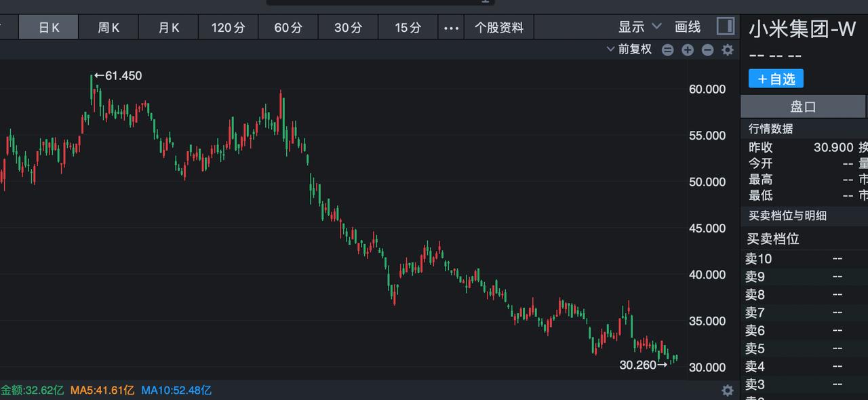Click the zoom-out chart icon
868x400 pixels.
(707, 49)
